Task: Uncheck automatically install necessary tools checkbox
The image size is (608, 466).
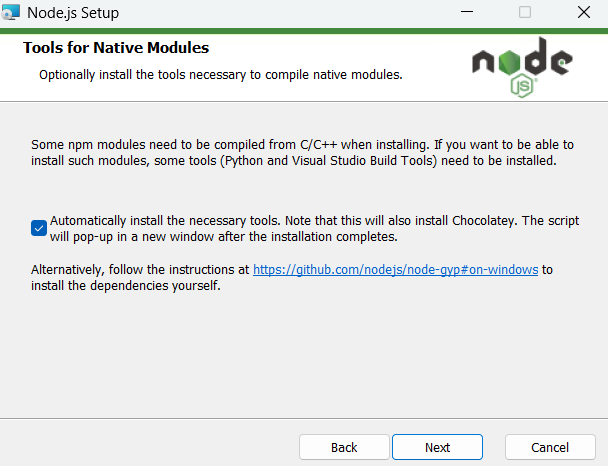Action: [x=39, y=228]
